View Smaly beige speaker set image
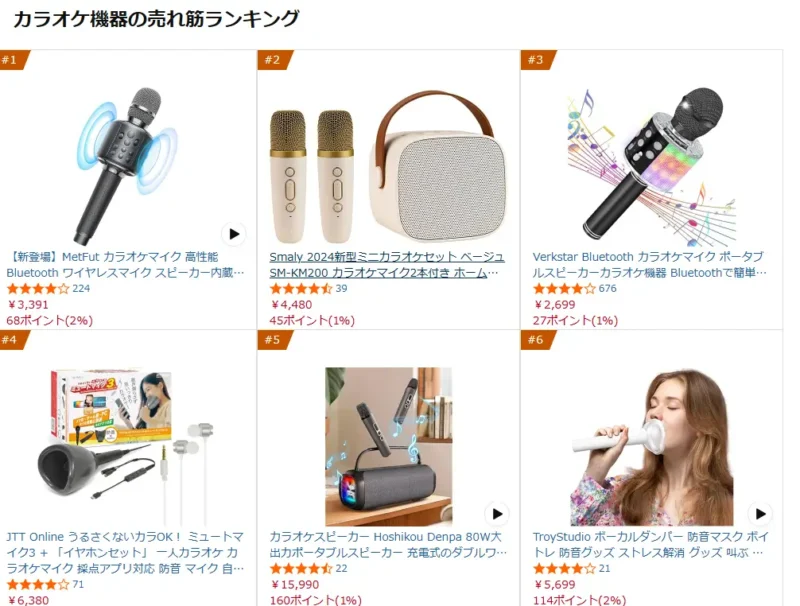This screenshot has height=606, width=800. (x=388, y=167)
